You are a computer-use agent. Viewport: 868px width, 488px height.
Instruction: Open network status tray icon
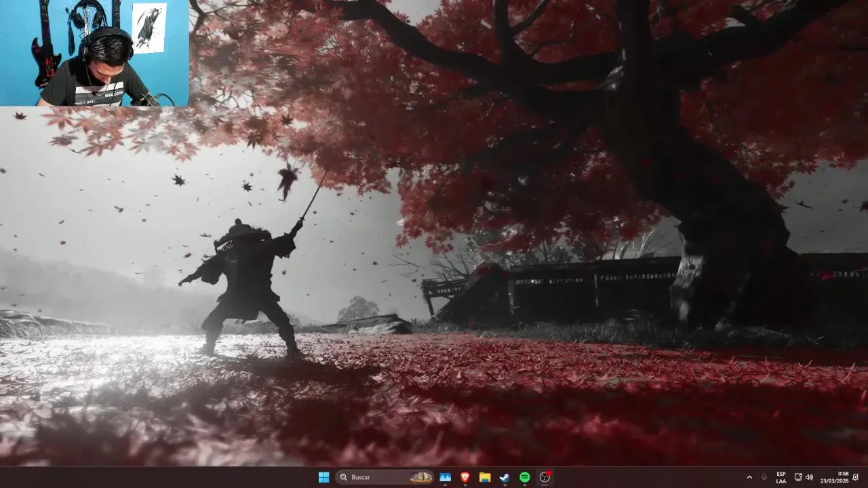coord(798,477)
